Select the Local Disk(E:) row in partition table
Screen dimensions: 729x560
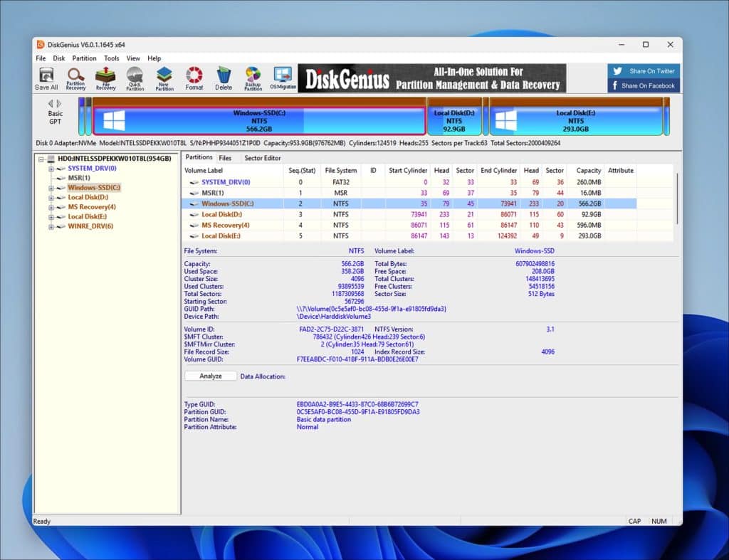click(409, 236)
